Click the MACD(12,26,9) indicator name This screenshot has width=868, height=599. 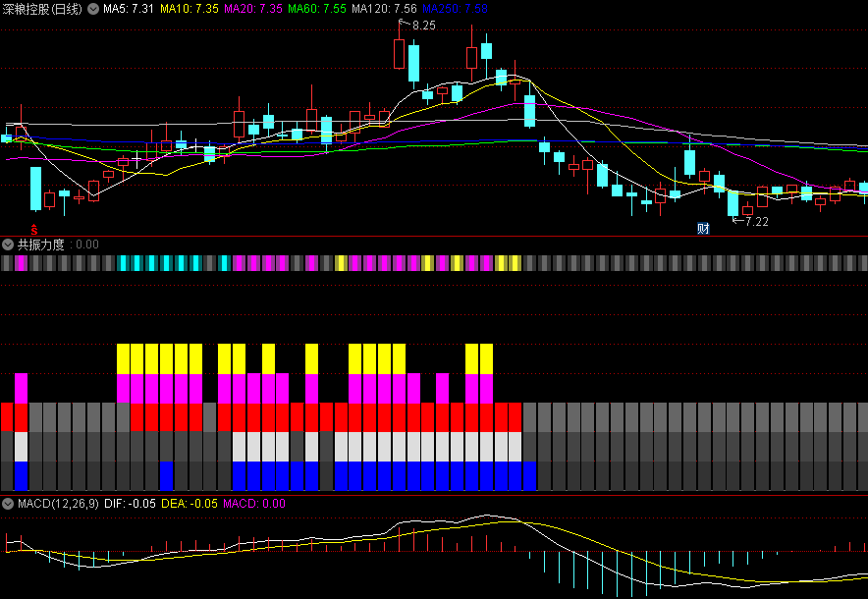58,504
